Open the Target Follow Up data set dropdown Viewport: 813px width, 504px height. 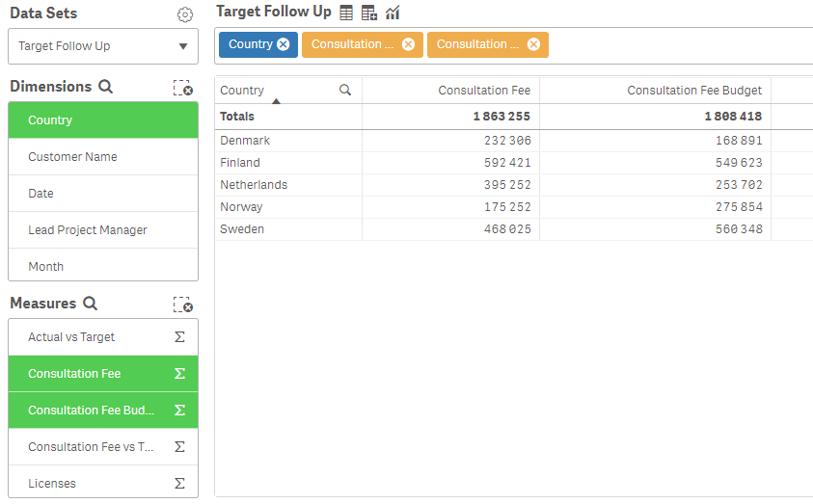point(103,46)
